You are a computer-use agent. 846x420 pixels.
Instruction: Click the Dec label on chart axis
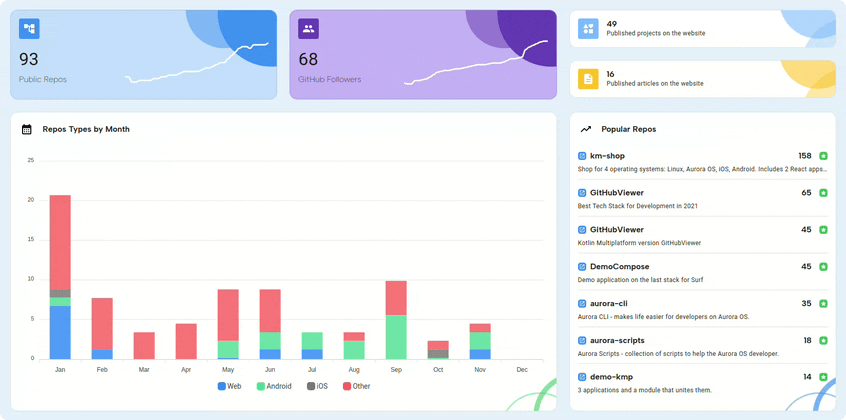pyautogui.click(x=522, y=370)
